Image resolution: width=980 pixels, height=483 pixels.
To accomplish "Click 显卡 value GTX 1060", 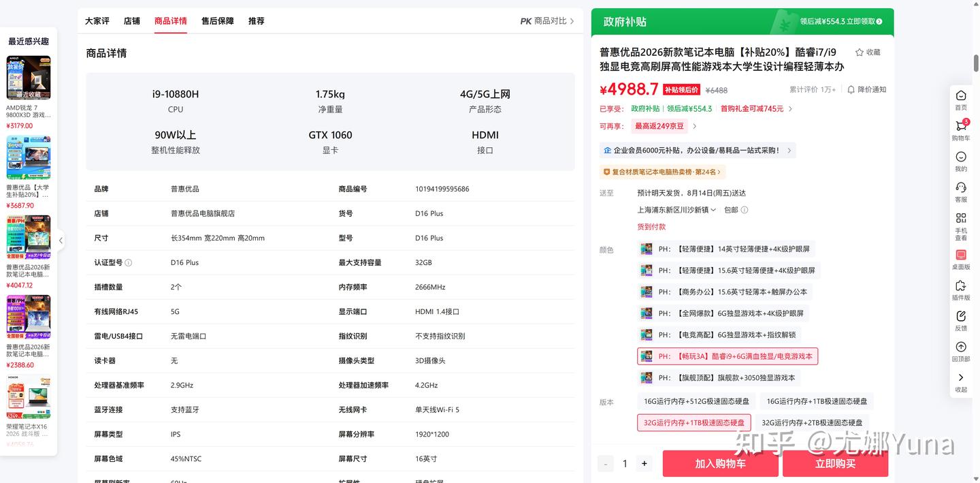I will [x=331, y=135].
